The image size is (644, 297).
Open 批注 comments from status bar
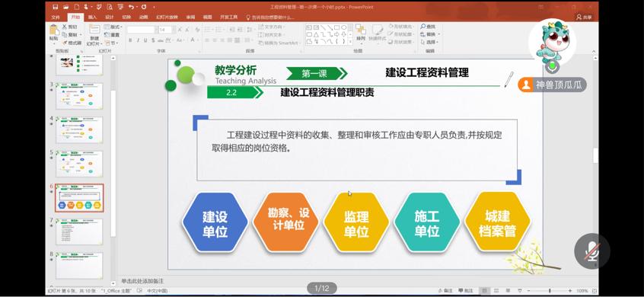[x=467, y=290]
